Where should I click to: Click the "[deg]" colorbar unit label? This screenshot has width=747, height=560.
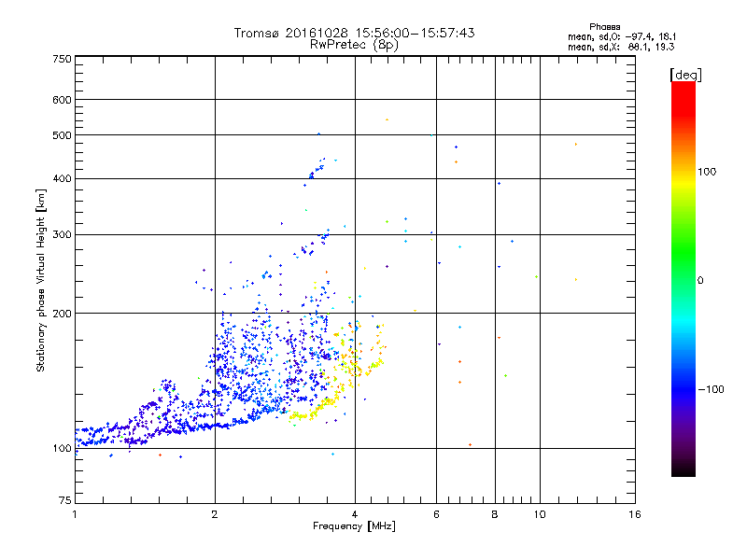click(x=685, y=75)
